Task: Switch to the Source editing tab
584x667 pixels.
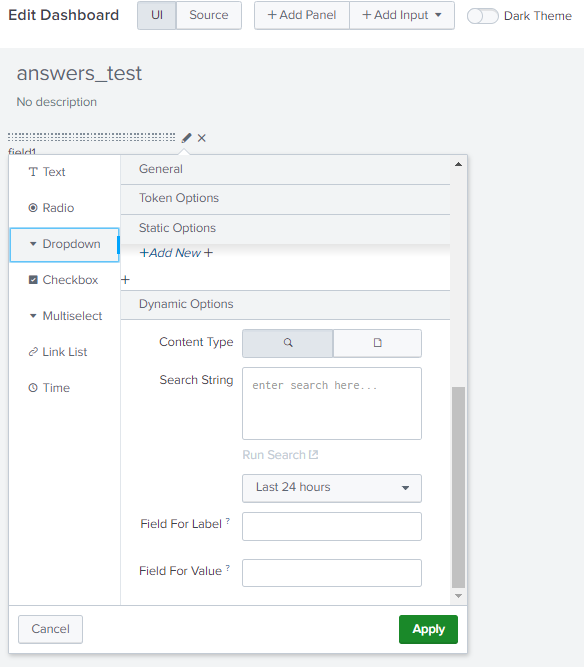Action: (208, 15)
